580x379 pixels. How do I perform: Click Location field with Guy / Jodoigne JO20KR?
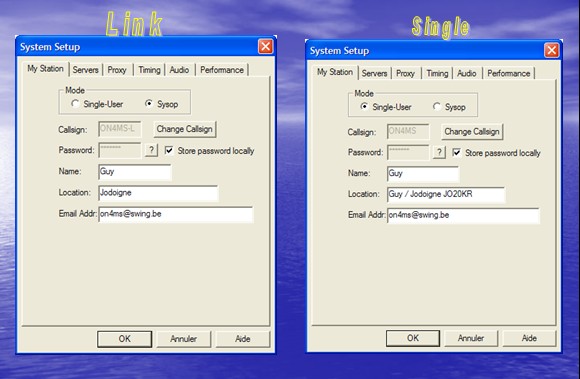click(446, 194)
